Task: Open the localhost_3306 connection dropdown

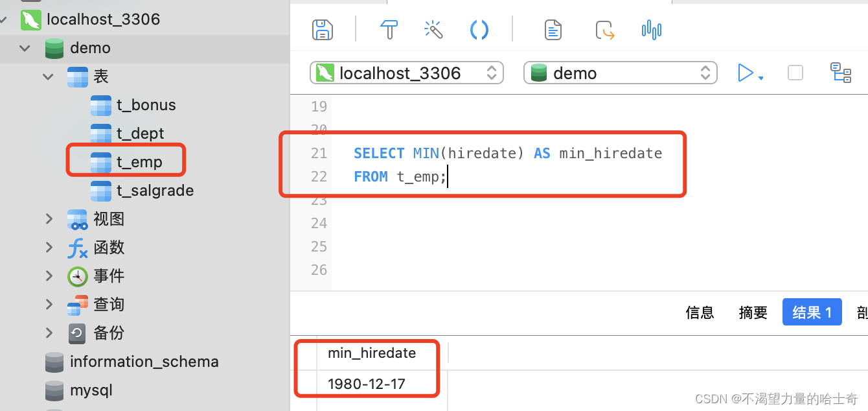Action: (406, 73)
